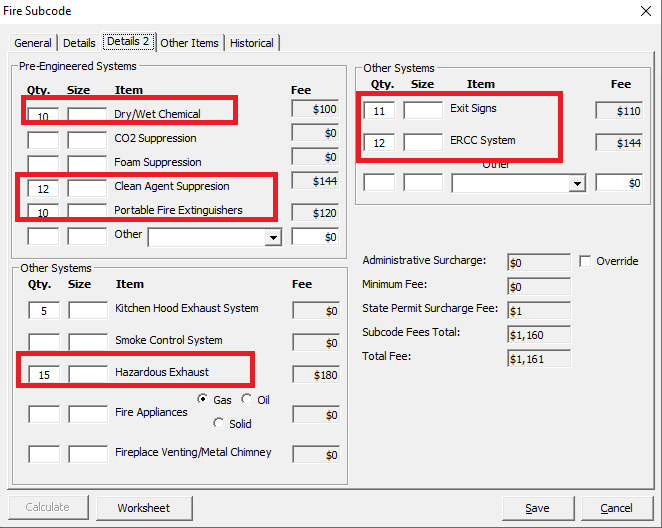Viewport: 662px width, 528px height.
Task: Go to the Other Items tab
Action: [189, 43]
